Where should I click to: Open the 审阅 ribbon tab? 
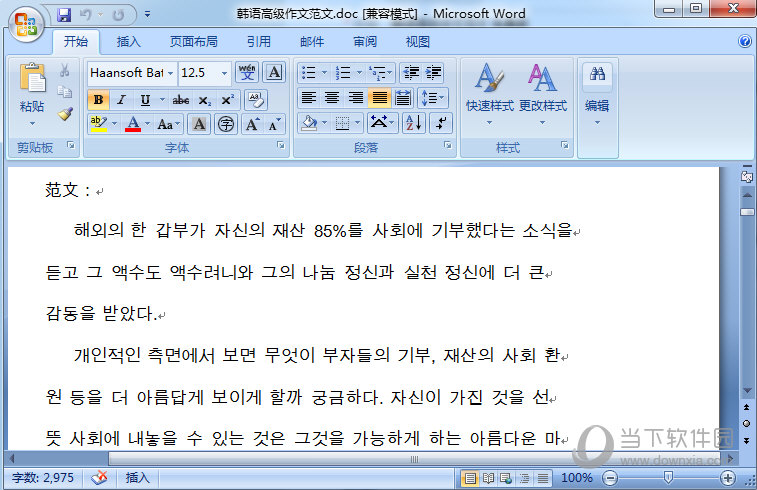tap(365, 42)
